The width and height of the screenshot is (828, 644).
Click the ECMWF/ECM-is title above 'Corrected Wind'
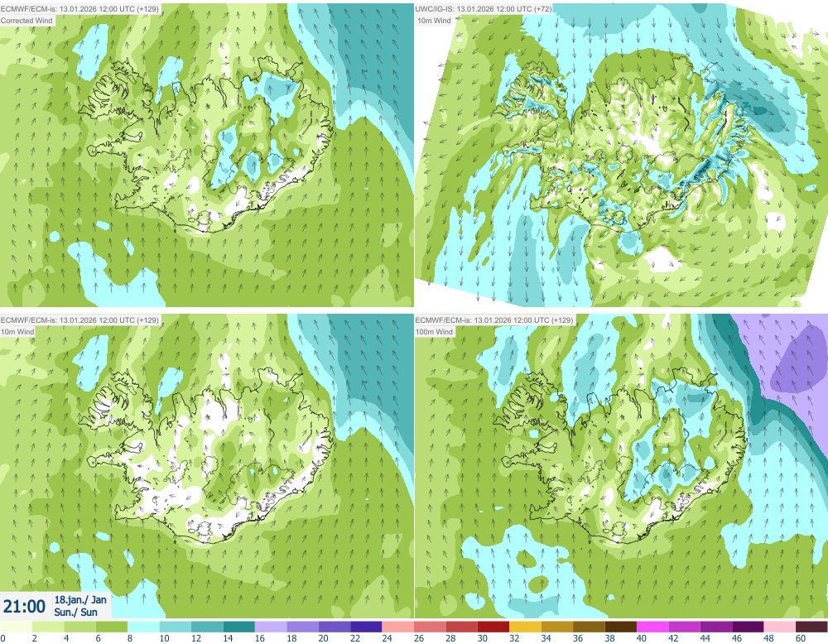(79, 9)
